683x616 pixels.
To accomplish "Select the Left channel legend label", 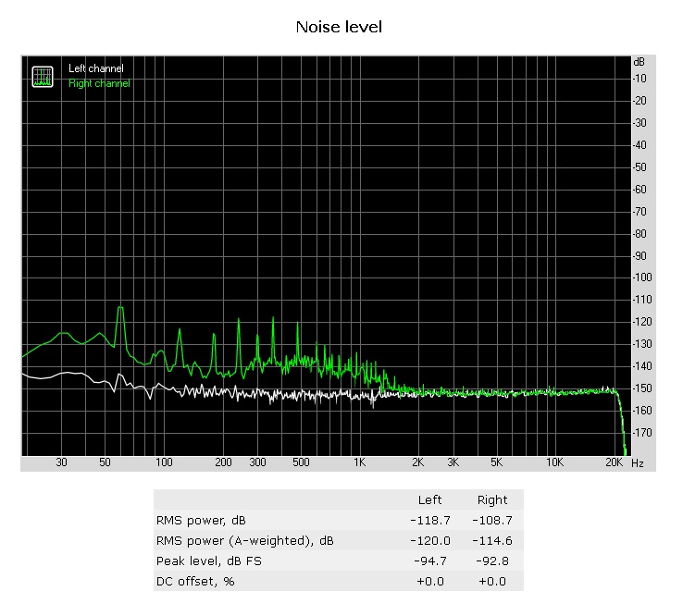I will [x=95, y=68].
